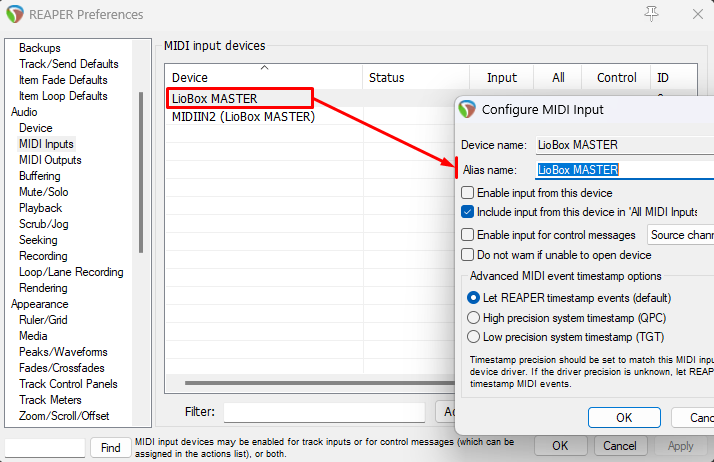Click the All column header
The width and height of the screenshot is (714, 462).
[x=558, y=77]
